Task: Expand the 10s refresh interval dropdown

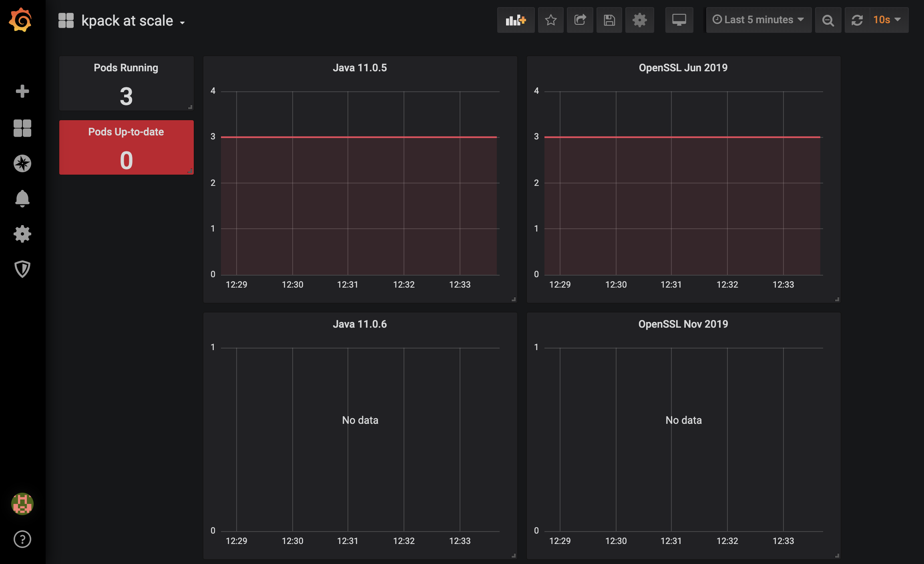Action: [x=887, y=20]
